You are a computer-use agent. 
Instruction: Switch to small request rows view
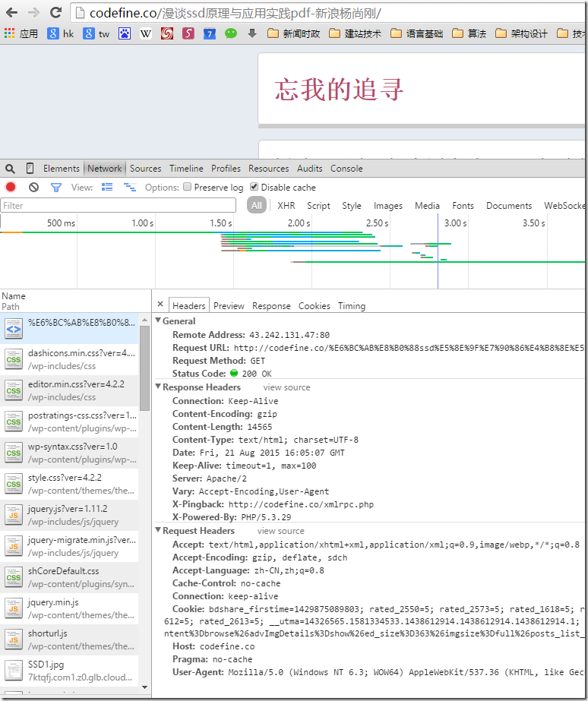click(129, 188)
